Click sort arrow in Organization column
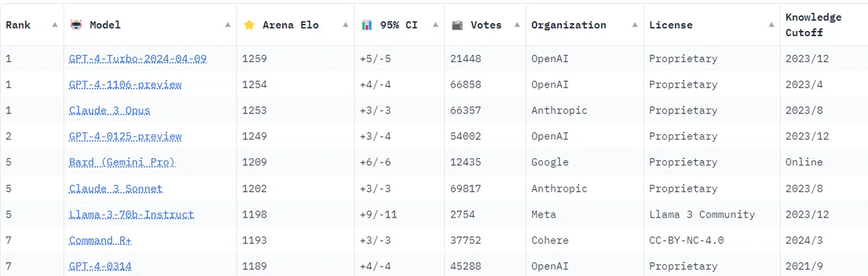 (x=635, y=25)
